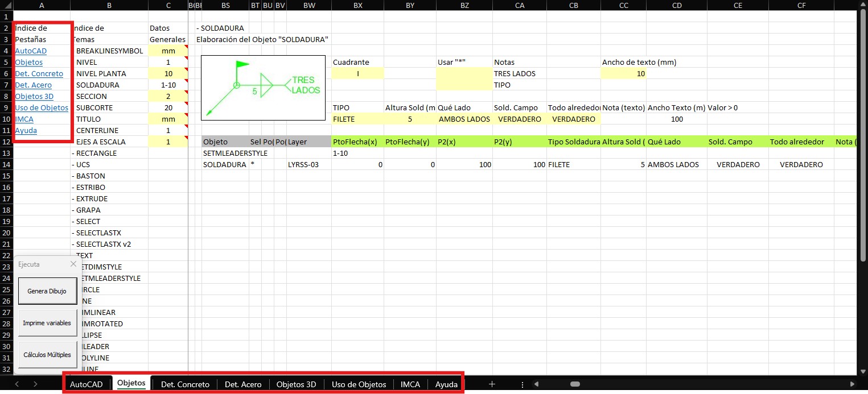Click the previous sheet navigation arrow
This screenshot has height=394, width=868.
(x=17, y=384)
